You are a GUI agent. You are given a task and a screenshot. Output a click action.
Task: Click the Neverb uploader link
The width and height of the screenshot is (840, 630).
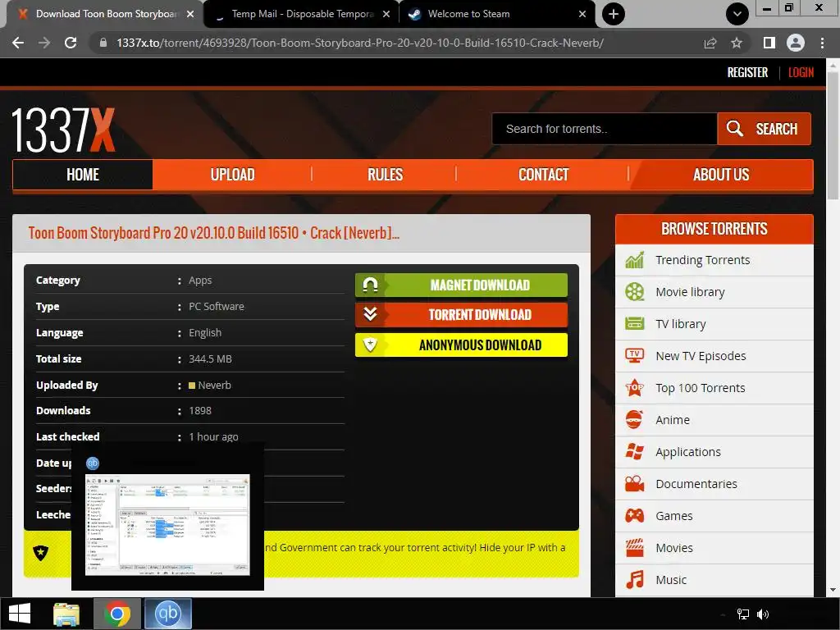coord(214,386)
